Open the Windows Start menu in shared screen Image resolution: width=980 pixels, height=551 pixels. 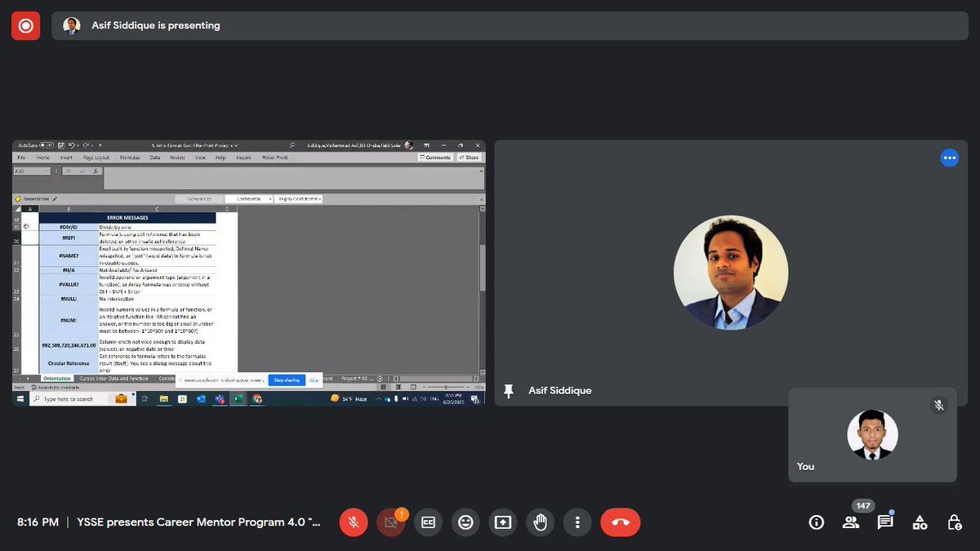(x=21, y=399)
